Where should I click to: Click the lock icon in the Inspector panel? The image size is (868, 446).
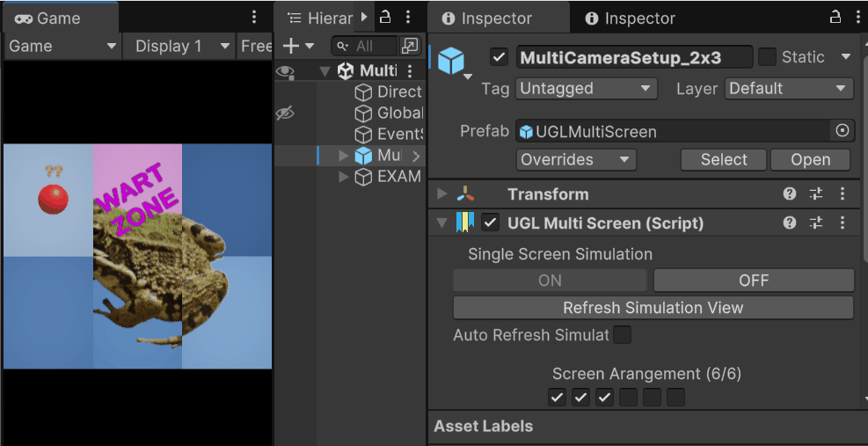[x=835, y=18]
